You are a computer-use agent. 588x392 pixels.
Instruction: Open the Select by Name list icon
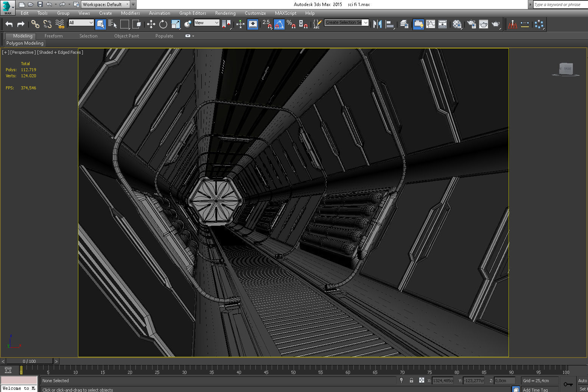tap(112, 24)
